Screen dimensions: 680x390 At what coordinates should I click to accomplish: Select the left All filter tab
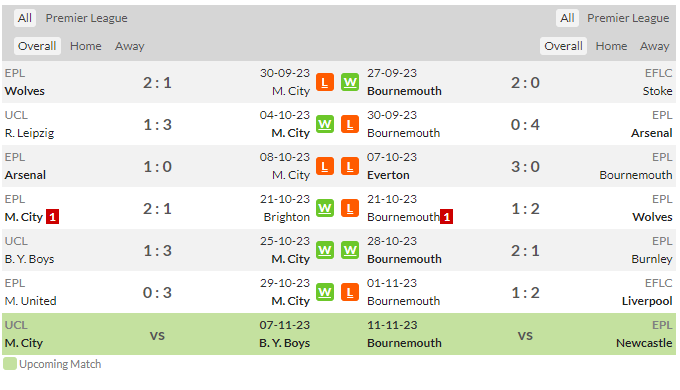(25, 18)
